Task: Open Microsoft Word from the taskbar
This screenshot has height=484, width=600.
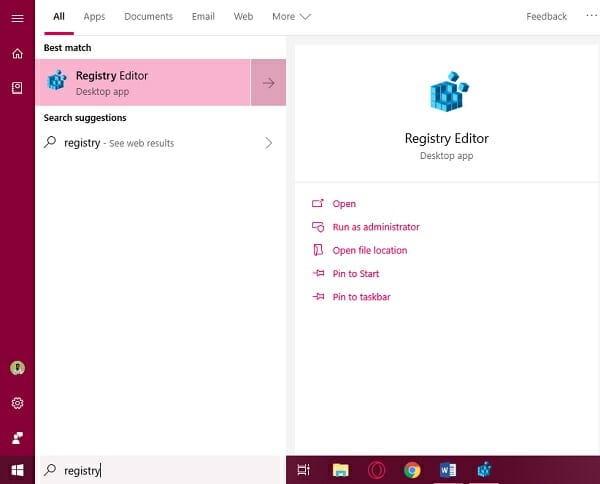Action: coord(448,470)
